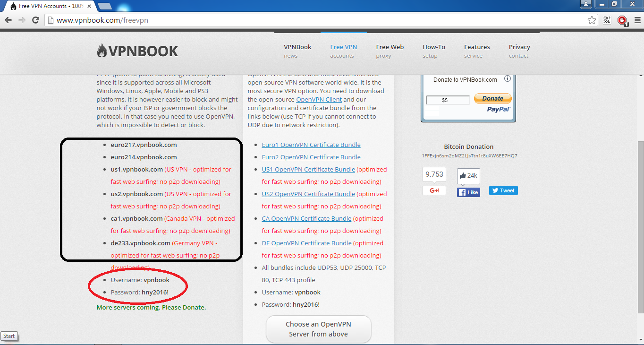644x345 pixels.
Task: Click the Donate info circle icon
Action: pyautogui.click(x=508, y=79)
